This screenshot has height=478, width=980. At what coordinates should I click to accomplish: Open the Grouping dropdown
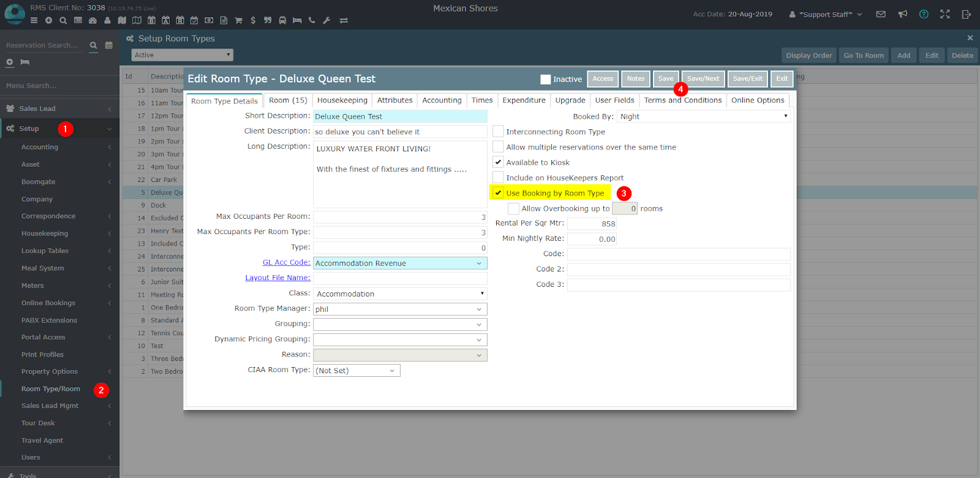[x=400, y=324]
